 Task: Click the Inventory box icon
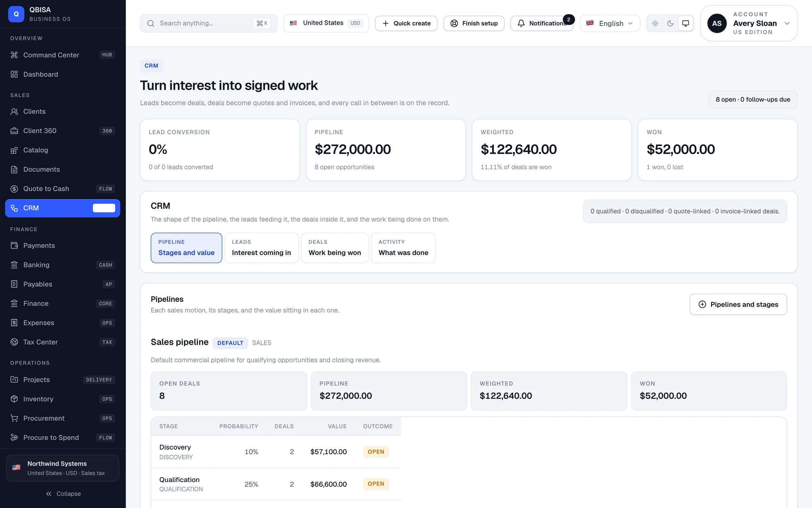click(14, 399)
